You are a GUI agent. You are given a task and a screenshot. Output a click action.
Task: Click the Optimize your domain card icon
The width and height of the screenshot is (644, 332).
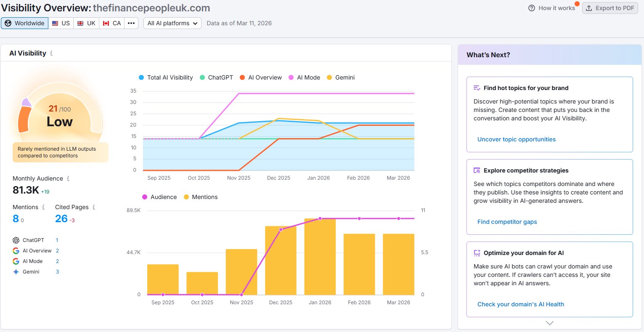(x=477, y=253)
